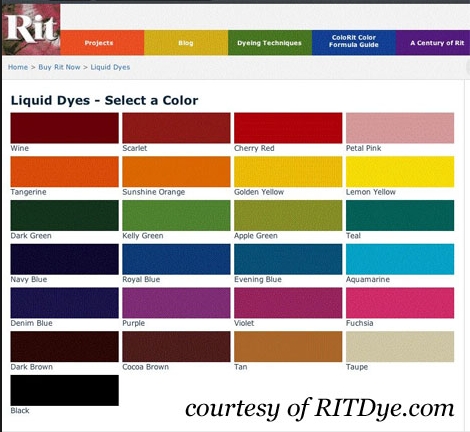470x432 pixels.
Task: Choose the Dark Green color swatch
Action: coord(65,215)
